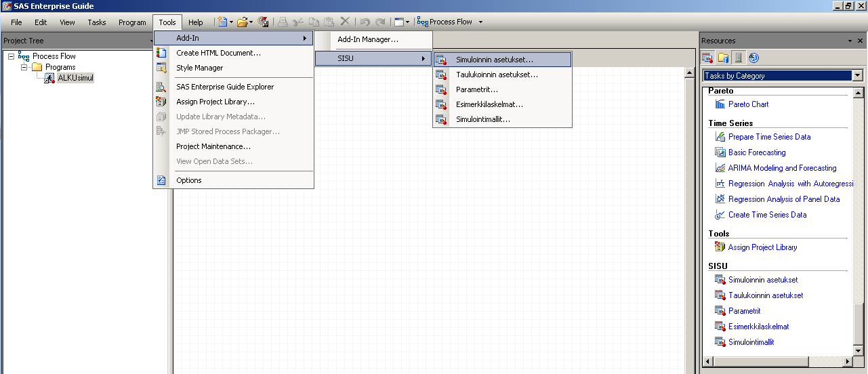The height and width of the screenshot is (374, 868).
Task: Click the Open folder toolbar icon
Action: click(x=242, y=22)
